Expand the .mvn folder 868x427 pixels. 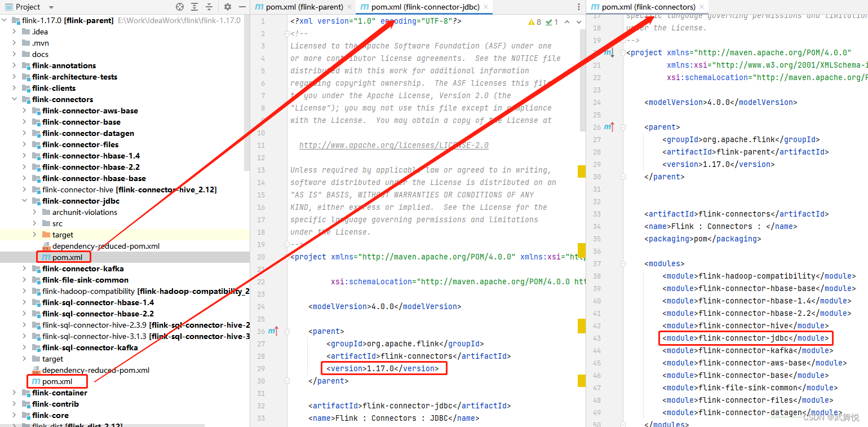pos(15,43)
